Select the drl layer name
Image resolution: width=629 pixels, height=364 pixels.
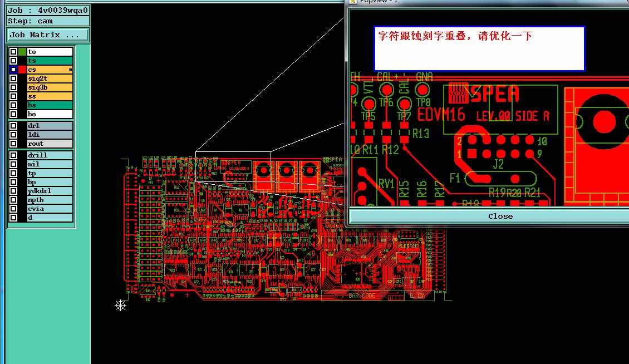50,126
